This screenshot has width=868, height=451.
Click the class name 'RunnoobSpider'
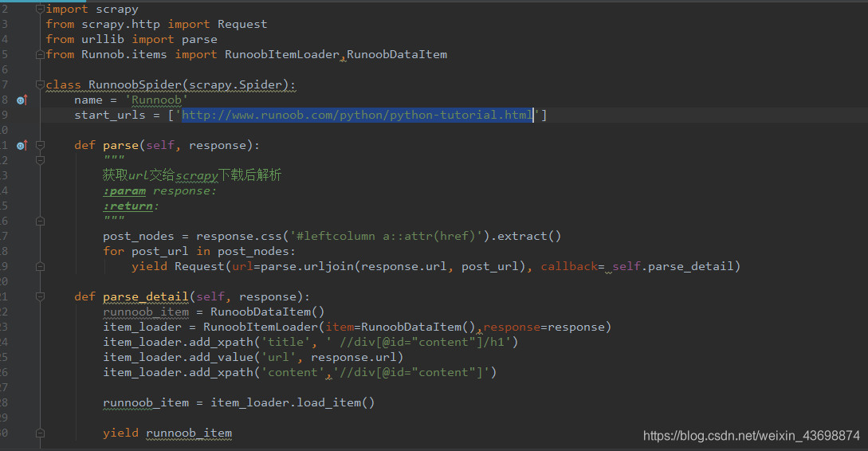[x=135, y=84]
